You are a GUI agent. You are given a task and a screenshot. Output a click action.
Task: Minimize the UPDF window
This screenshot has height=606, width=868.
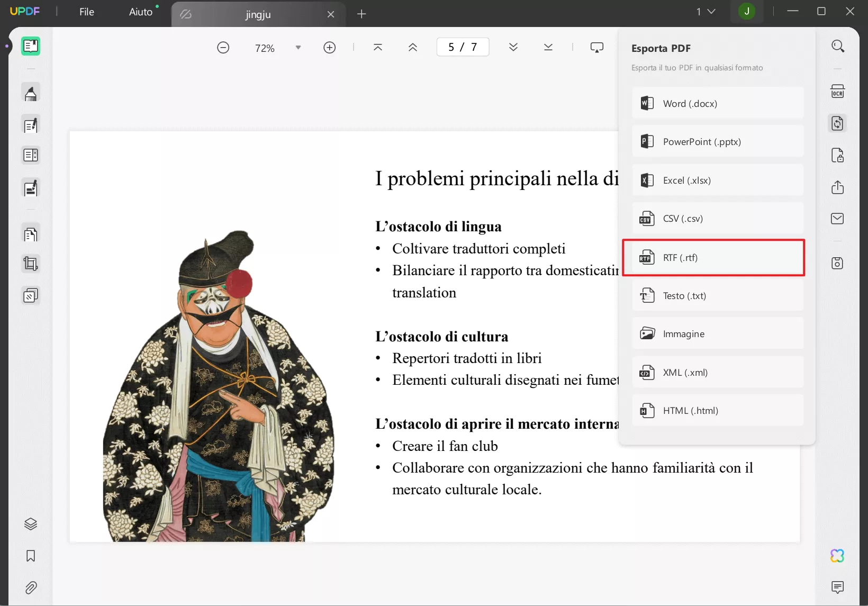tap(792, 11)
